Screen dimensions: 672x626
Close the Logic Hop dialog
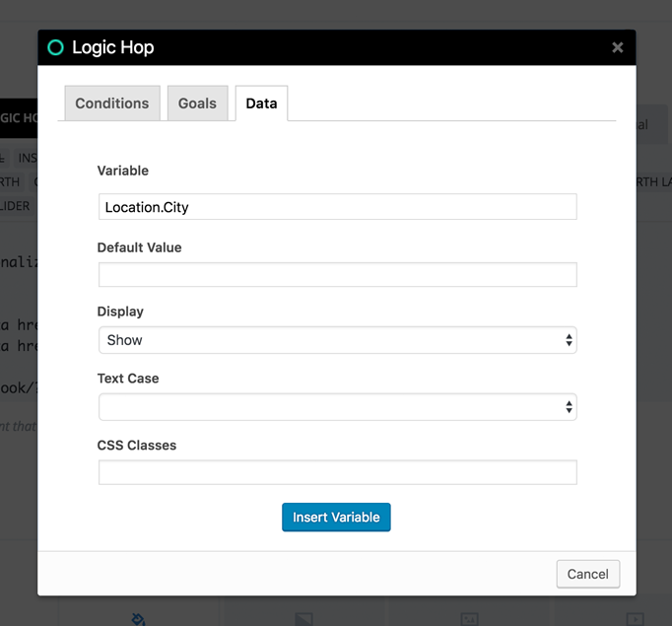[x=617, y=47]
